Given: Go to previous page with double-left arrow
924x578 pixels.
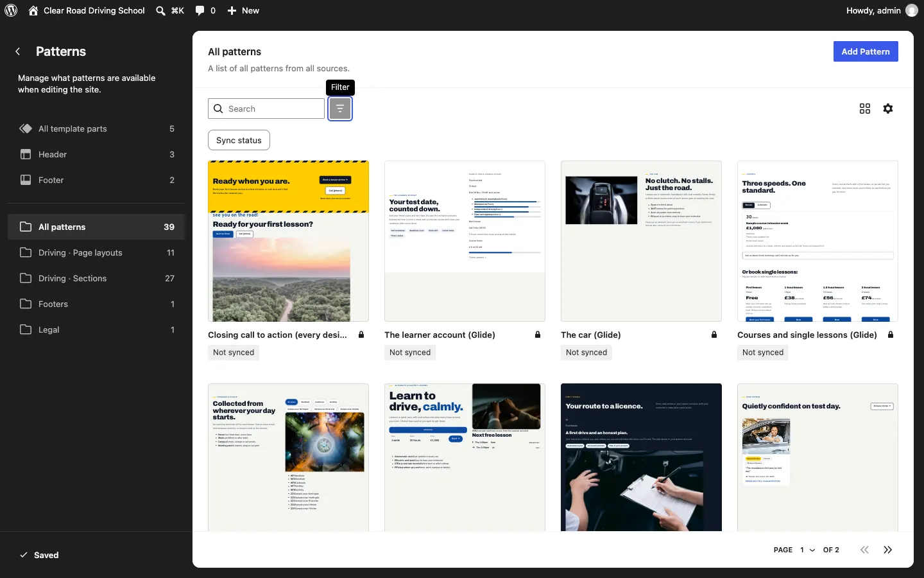Looking at the screenshot, I should point(865,550).
